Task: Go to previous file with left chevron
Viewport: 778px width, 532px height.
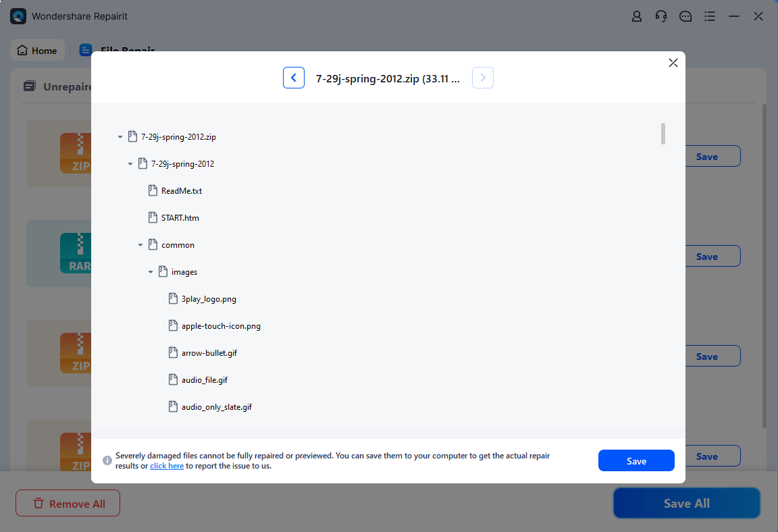Action: (294, 78)
